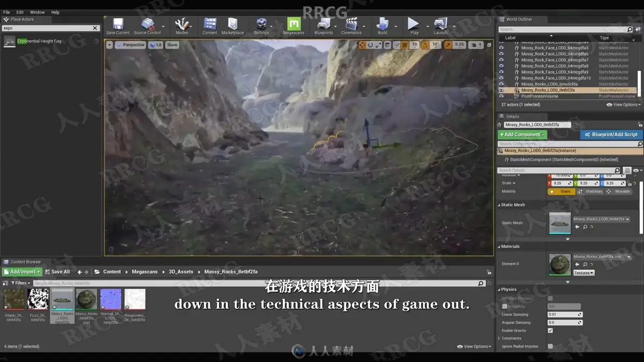Toggle visibility of PostProcessVolume actor
Image resolution: width=644 pixels, height=362 pixels.
(x=502, y=97)
